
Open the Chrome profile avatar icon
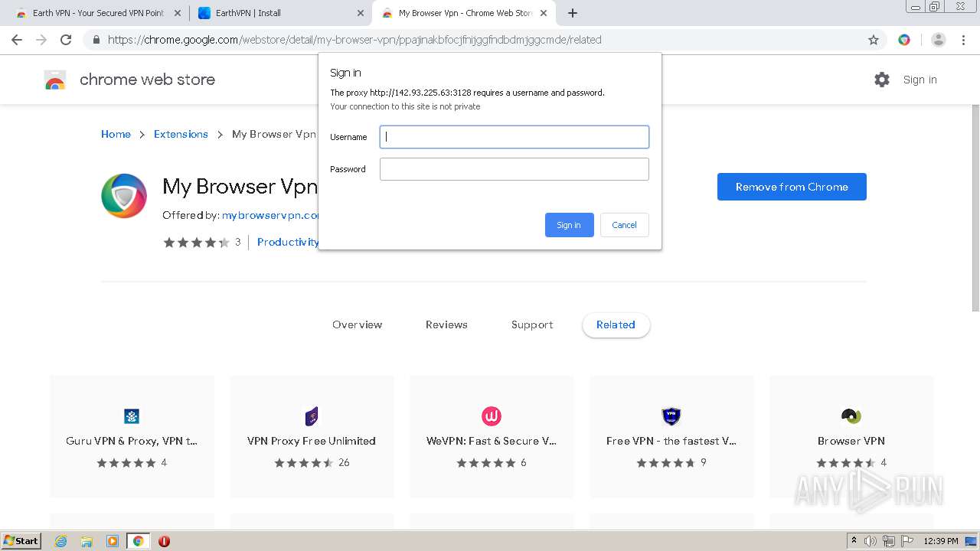click(x=939, y=40)
